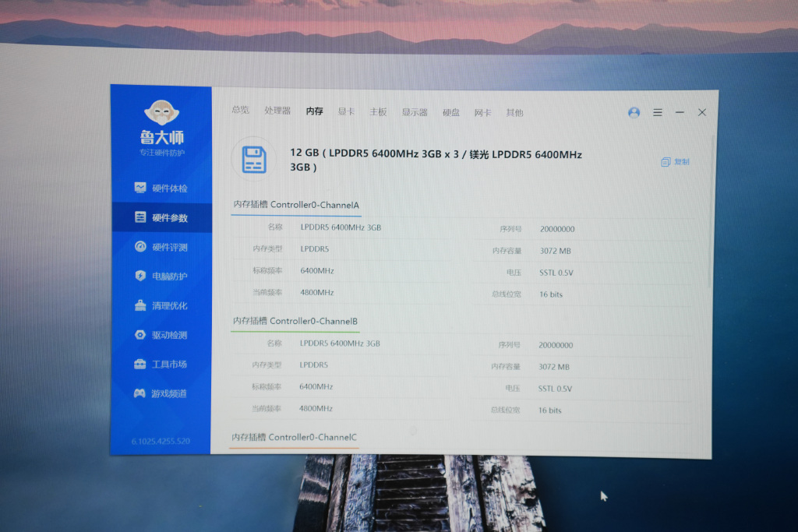Click ChannelA voltage SSTL 0.5V
This screenshot has height=532, width=798.
click(556, 273)
